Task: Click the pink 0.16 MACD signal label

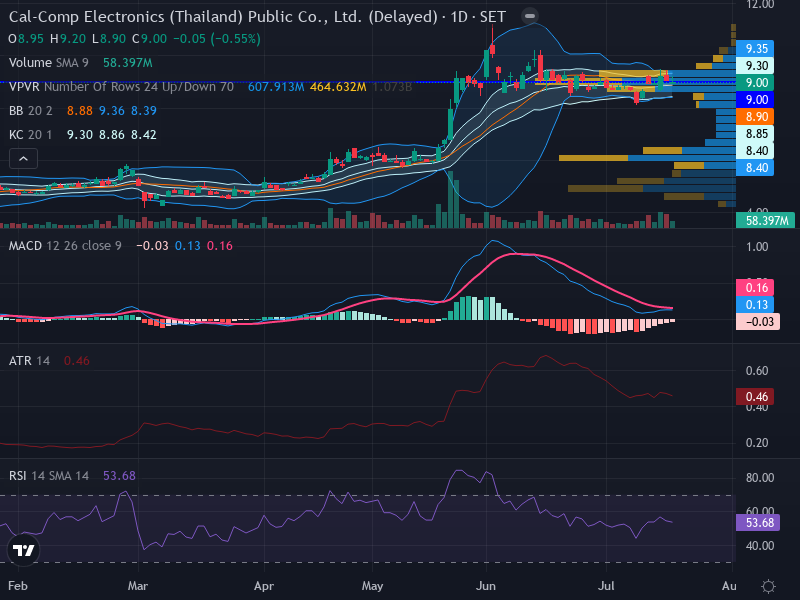Action: [x=755, y=288]
